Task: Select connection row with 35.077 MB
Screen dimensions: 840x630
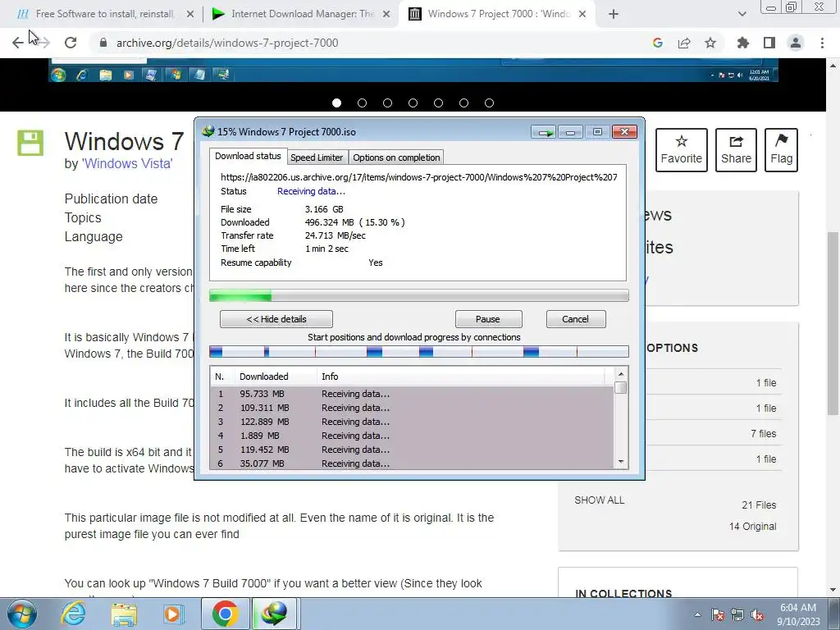Action: [x=413, y=463]
